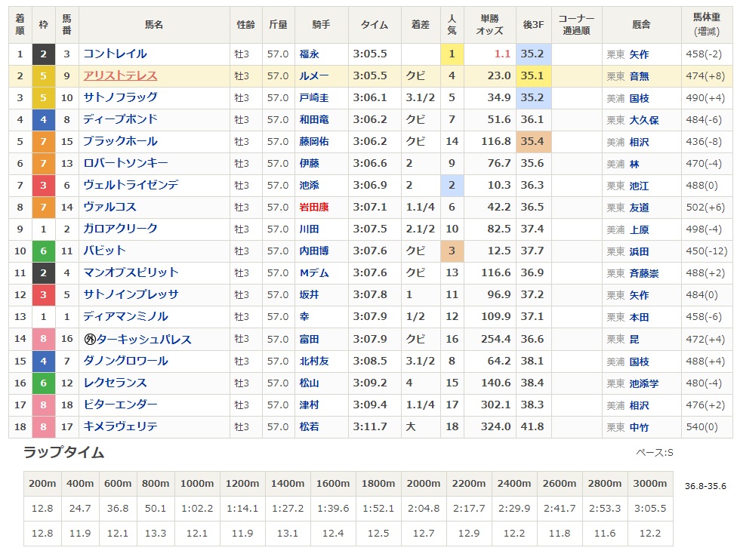Click the highlighted 35.1 last-3F cell

(533, 75)
